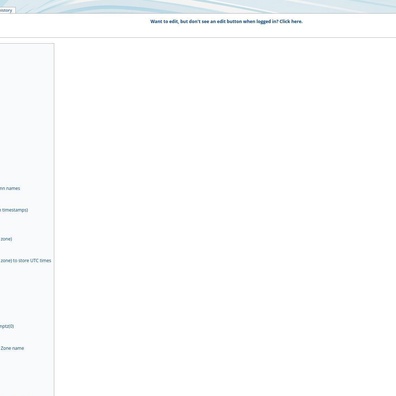Open contents entry ending 'timestamps)'

point(14,210)
